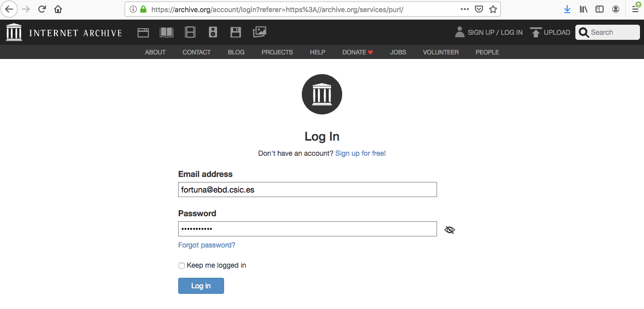Open the Images picture icon

259,32
